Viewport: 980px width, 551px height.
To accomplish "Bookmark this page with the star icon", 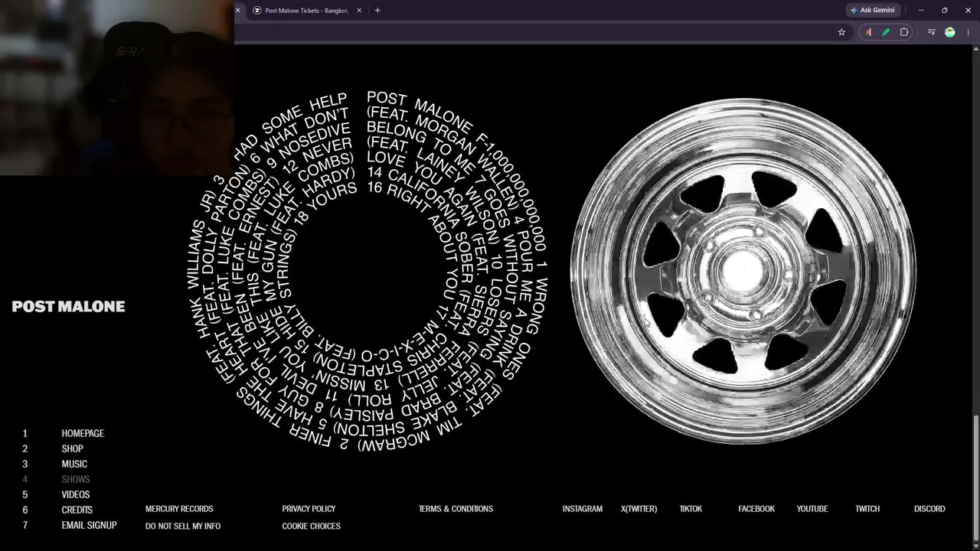I will tap(841, 32).
